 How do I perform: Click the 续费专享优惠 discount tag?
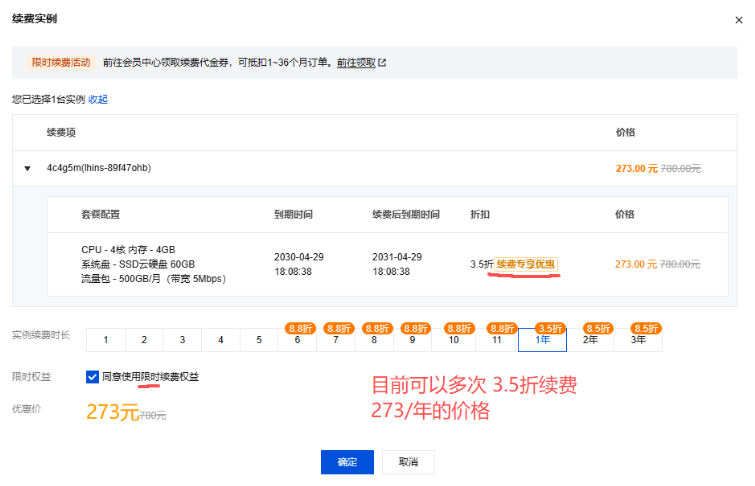click(x=526, y=264)
